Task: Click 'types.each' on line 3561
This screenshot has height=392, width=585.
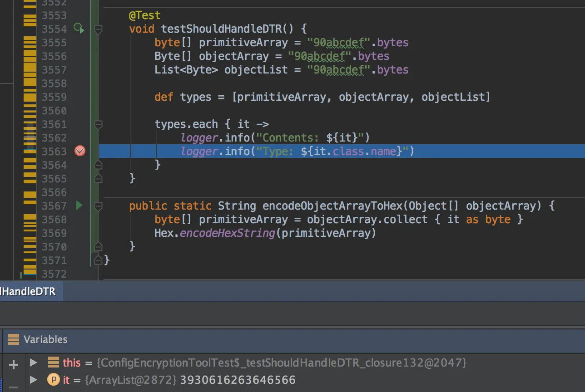Action: tap(186, 124)
